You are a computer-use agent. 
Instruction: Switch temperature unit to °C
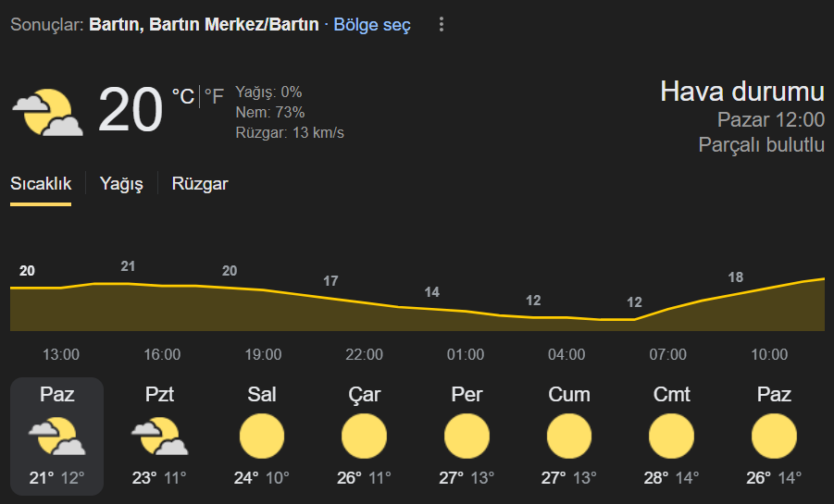183,96
